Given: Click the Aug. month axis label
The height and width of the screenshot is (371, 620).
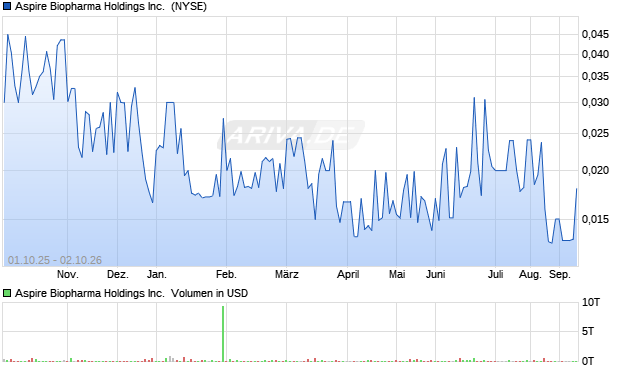Looking at the screenshot, I should click(x=530, y=274).
